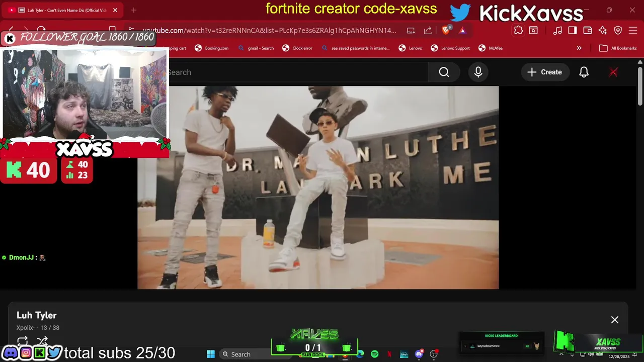The width and height of the screenshot is (644, 362).
Task: Open Spotify from the taskbar
Action: click(374, 354)
